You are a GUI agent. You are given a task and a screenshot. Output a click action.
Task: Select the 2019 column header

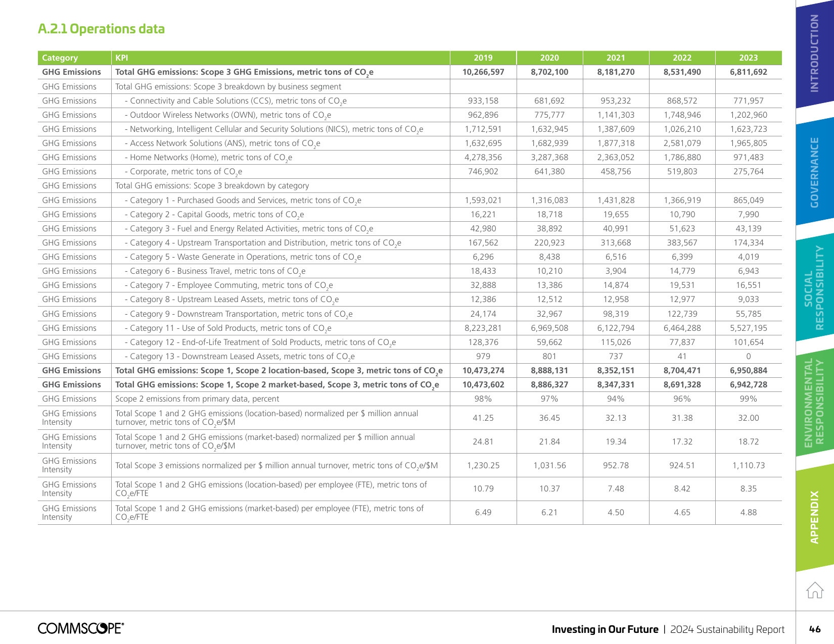[x=483, y=58]
